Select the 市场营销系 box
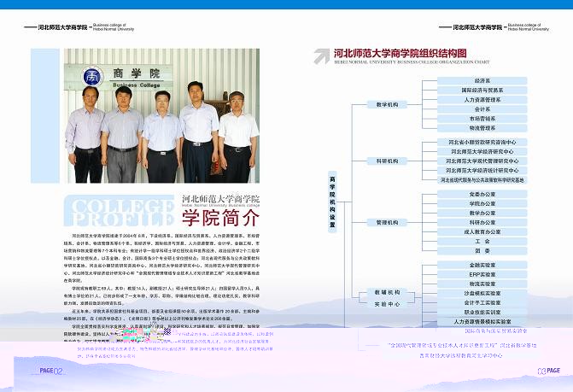573x392 pixels. pos(482,119)
